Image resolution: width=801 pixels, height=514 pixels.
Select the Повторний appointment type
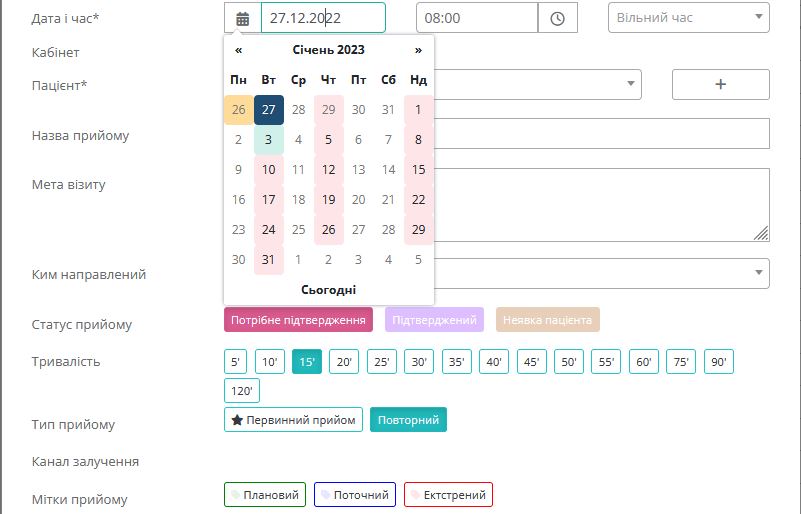[x=408, y=420]
